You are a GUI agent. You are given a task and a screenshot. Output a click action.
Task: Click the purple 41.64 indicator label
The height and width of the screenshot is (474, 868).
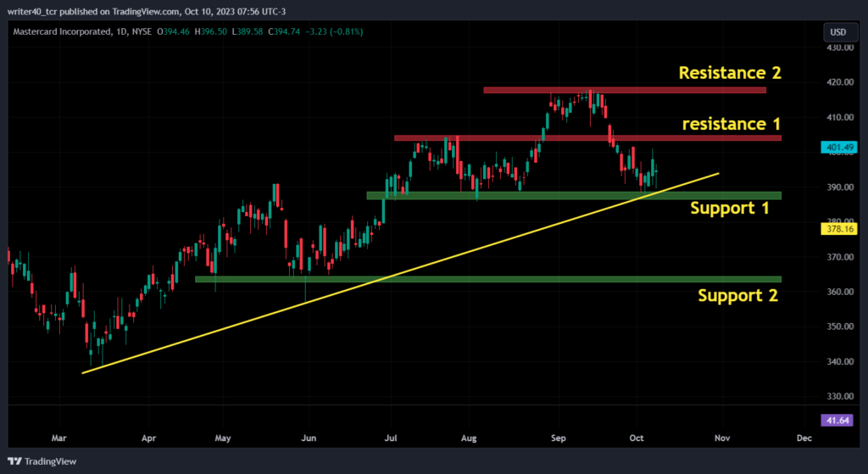coord(837,421)
